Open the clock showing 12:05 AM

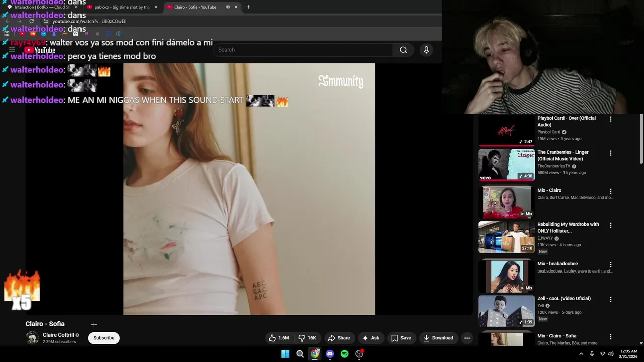628,354
